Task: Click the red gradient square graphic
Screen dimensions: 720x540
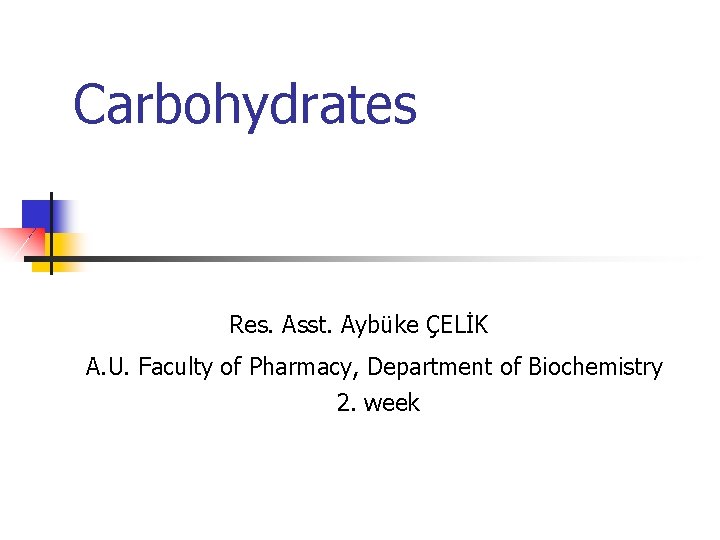Action: (x=23, y=242)
